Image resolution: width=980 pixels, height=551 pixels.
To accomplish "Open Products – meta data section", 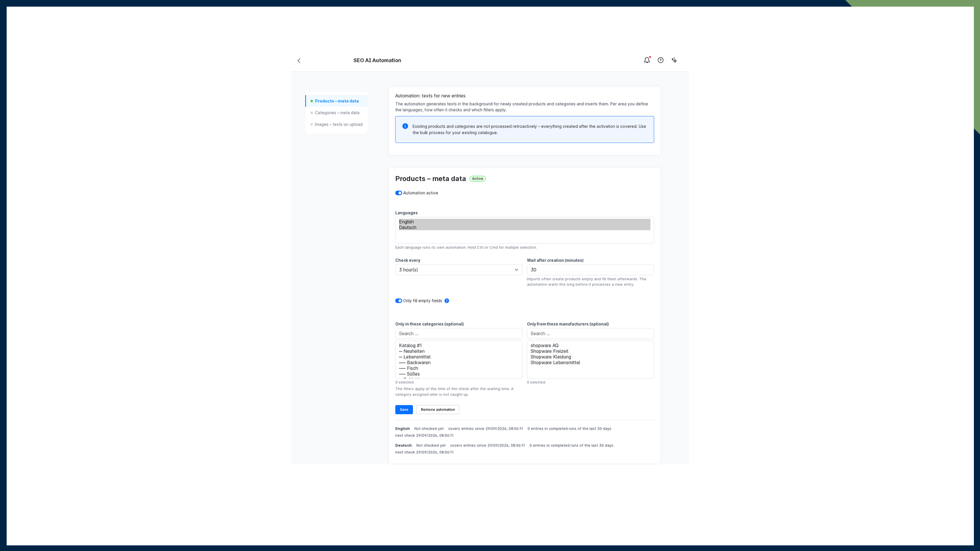I will 336,101.
